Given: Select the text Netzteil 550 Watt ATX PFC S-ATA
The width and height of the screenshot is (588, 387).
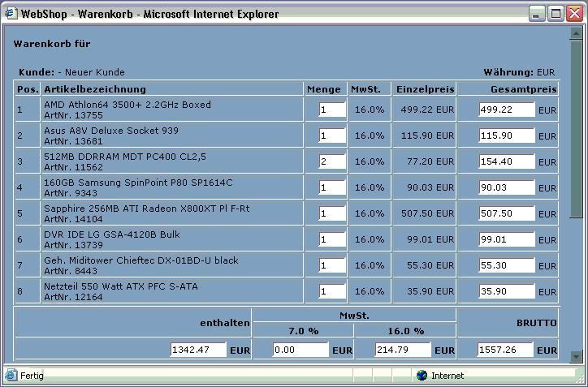Looking at the screenshot, I should [121, 286].
